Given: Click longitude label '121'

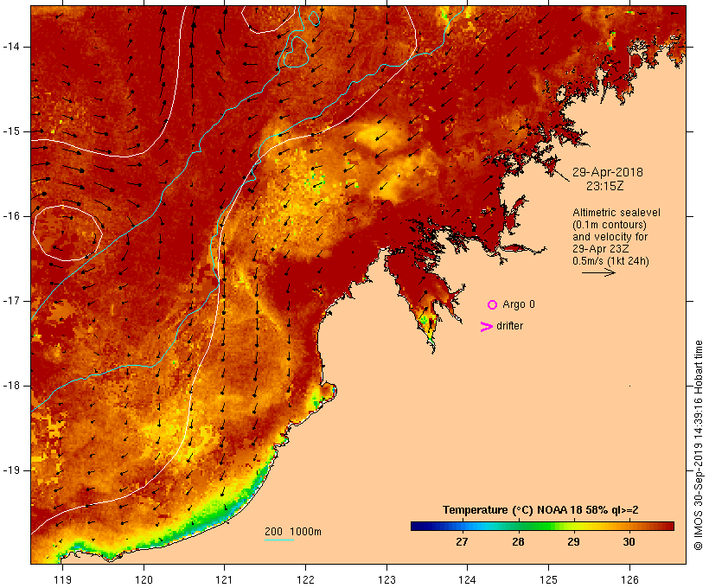Looking at the screenshot, I should click(x=224, y=580).
